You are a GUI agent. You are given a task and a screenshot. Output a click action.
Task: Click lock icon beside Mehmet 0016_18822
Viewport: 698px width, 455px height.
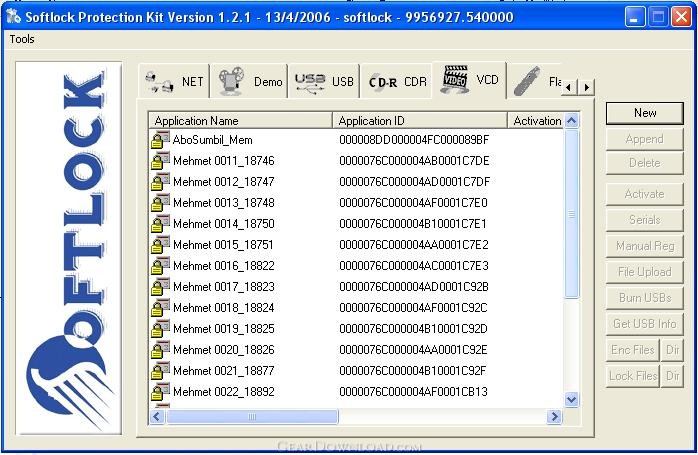(160, 265)
